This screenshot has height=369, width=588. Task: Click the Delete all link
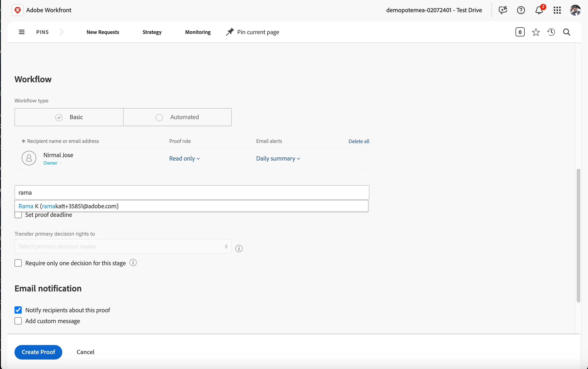tap(359, 141)
